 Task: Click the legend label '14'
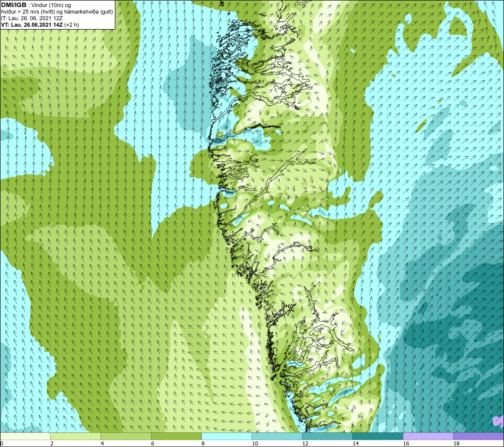coord(355,443)
